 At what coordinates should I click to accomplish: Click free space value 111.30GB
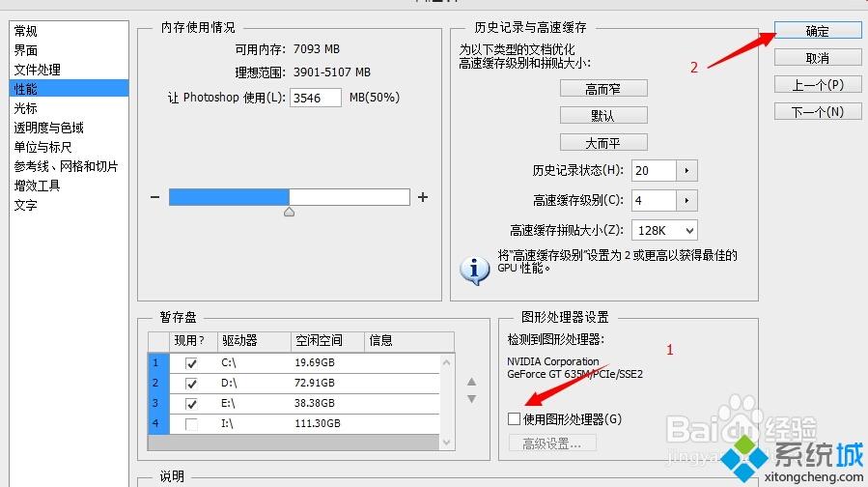pos(318,424)
